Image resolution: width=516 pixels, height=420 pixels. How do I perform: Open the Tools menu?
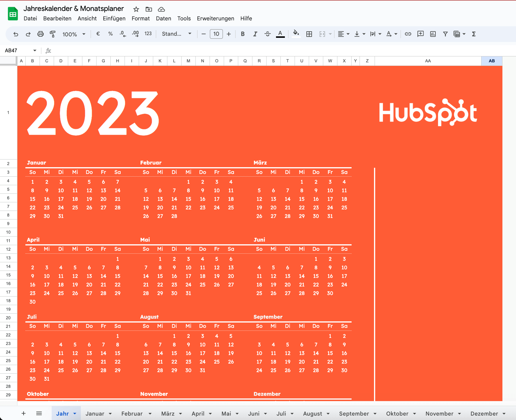click(184, 18)
